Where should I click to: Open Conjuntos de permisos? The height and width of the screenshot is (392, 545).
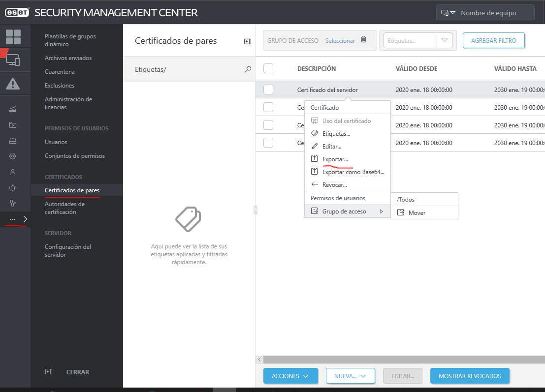[x=75, y=156]
